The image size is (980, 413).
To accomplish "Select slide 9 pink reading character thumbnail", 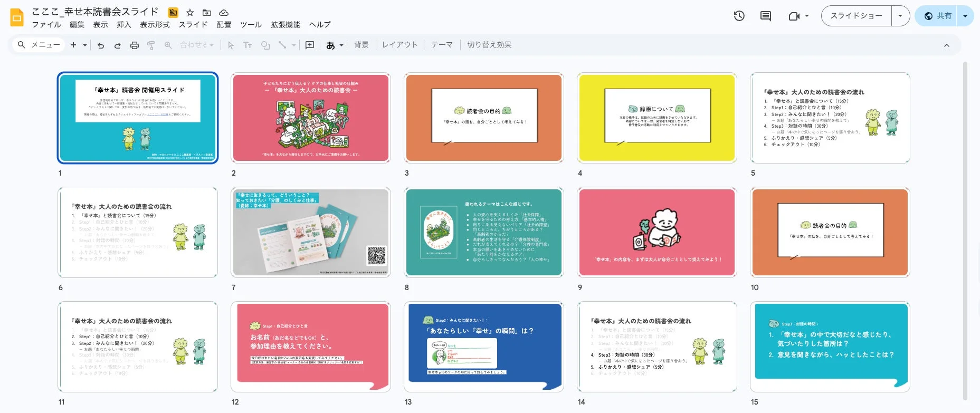I will pos(657,232).
